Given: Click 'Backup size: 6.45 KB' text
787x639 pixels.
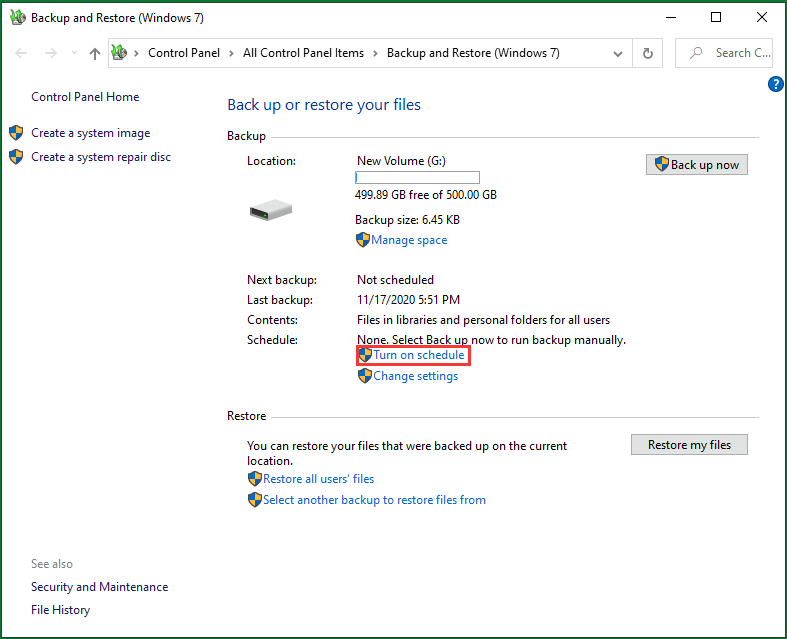Looking at the screenshot, I should pyautogui.click(x=407, y=220).
